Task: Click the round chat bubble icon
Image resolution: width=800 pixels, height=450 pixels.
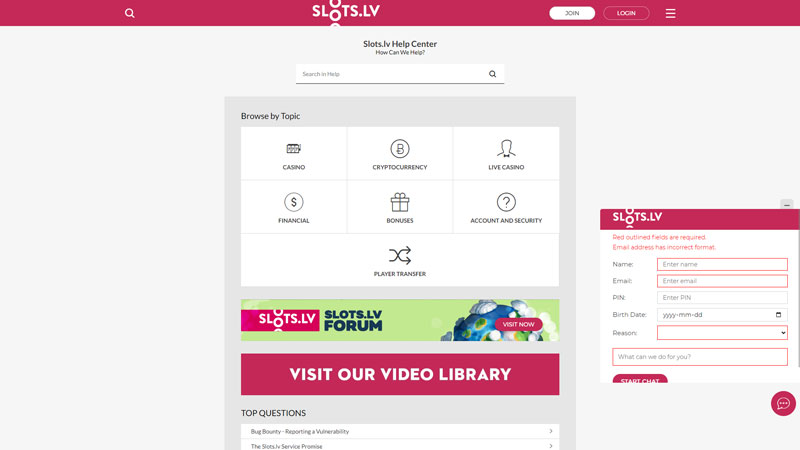Action: click(783, 404)
